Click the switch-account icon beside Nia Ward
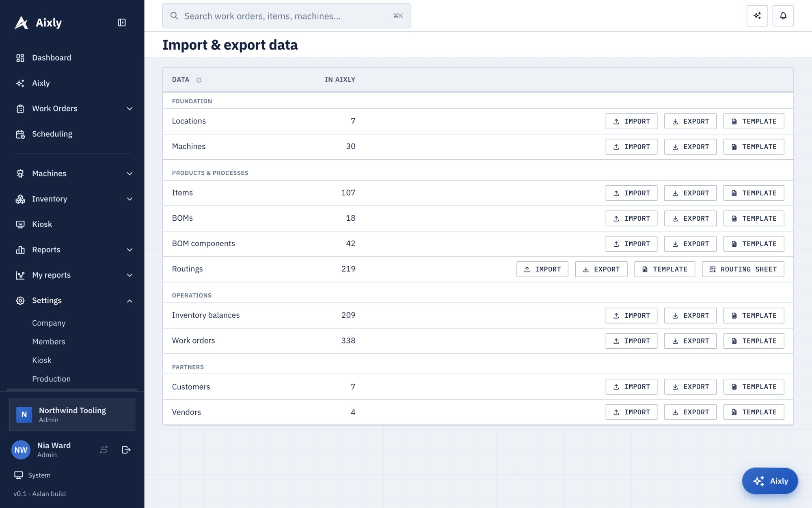812x508 pixels. [x=104, y=449]
